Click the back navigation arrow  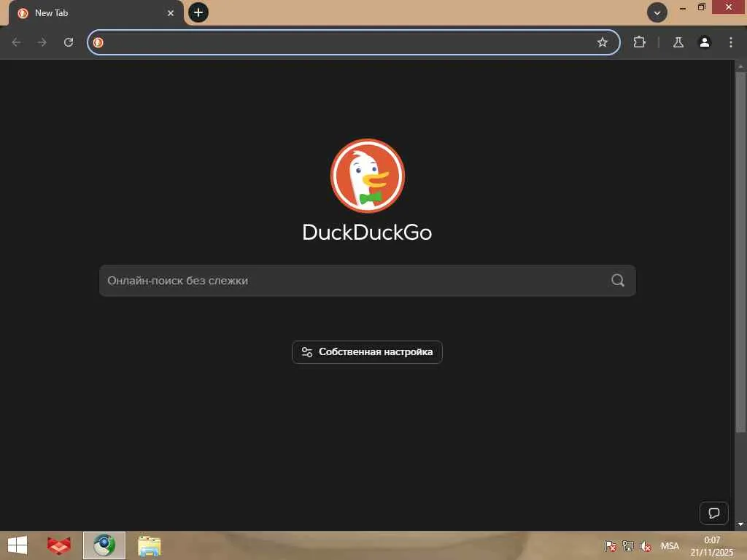pyautogui.click(x=16, y=42)
